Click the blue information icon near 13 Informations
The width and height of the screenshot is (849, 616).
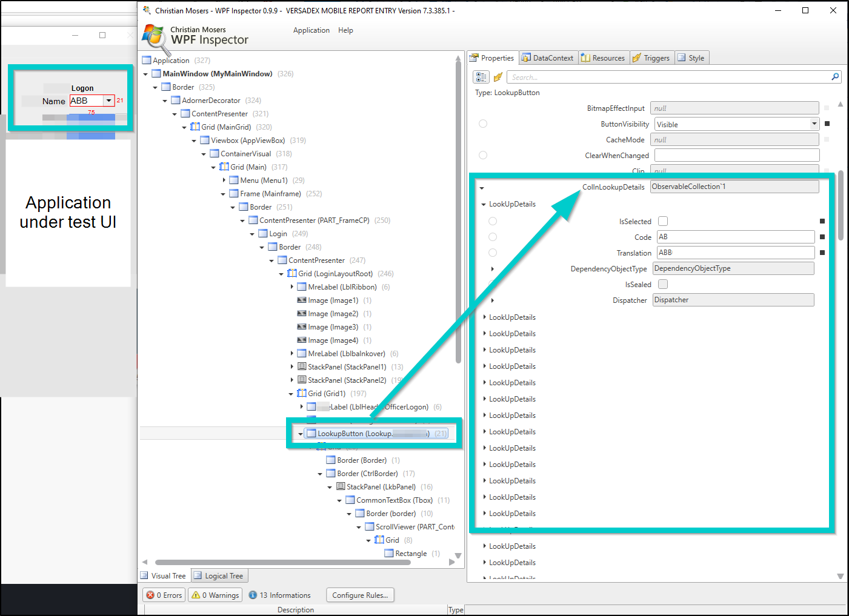pyautogui.click(x=253, y=595)
